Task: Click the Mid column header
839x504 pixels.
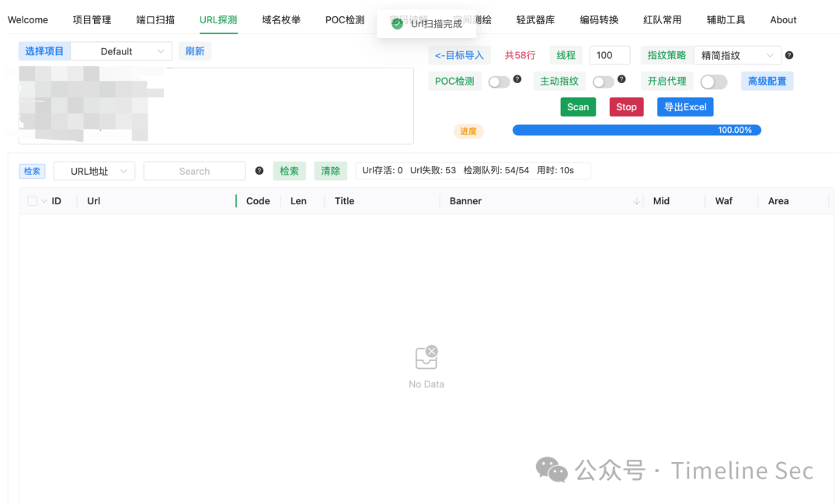Action: click(x=661, y=201)
